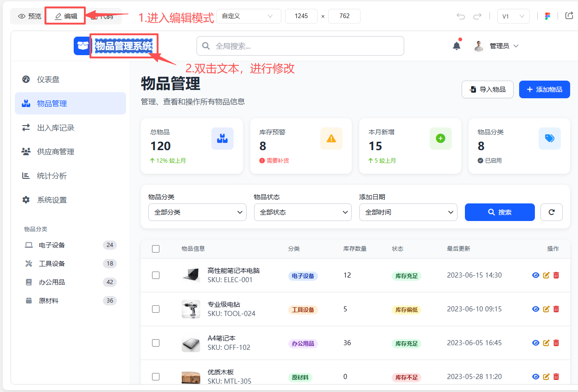Image resolution: width=578 pixels, height=392 pixels.
Task: Switch to the 预览 tab
Action: (x=30, y=16)
